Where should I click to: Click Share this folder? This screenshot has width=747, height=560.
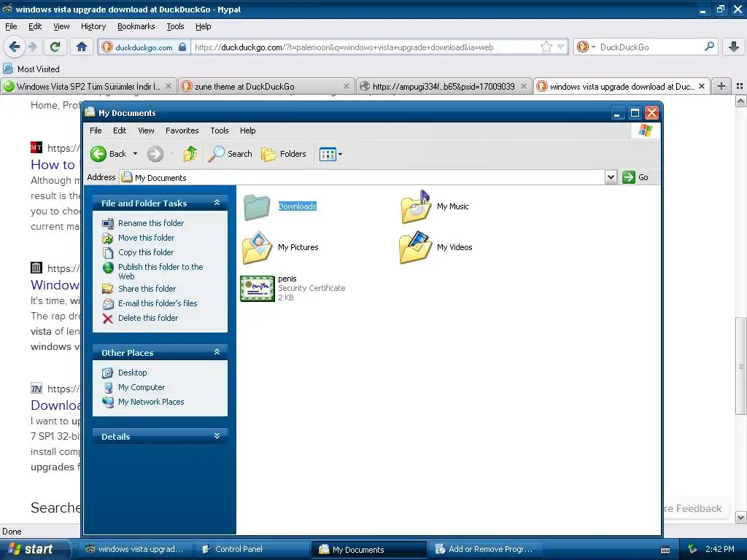147,289
